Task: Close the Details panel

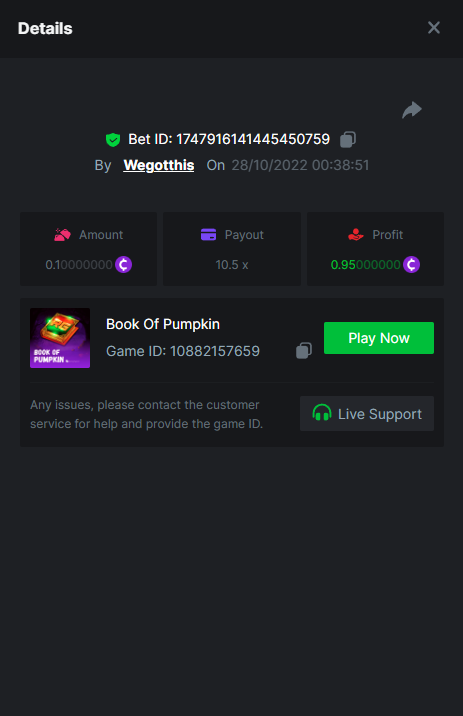Action: [x=434, y=28]
